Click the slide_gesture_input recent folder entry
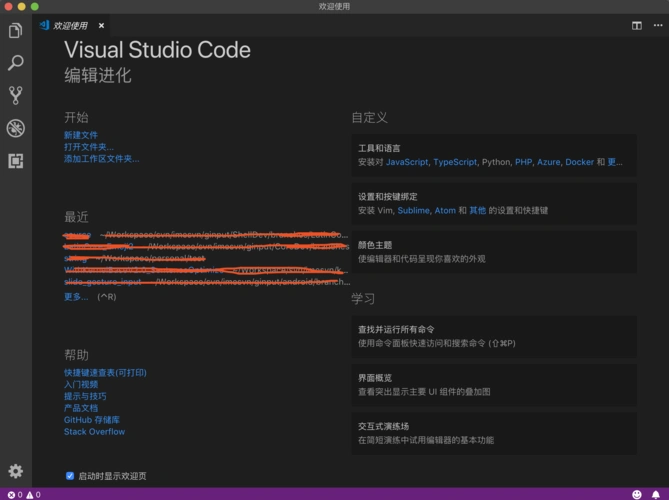Viewport: 669px width, 500px height. [102, 282]
